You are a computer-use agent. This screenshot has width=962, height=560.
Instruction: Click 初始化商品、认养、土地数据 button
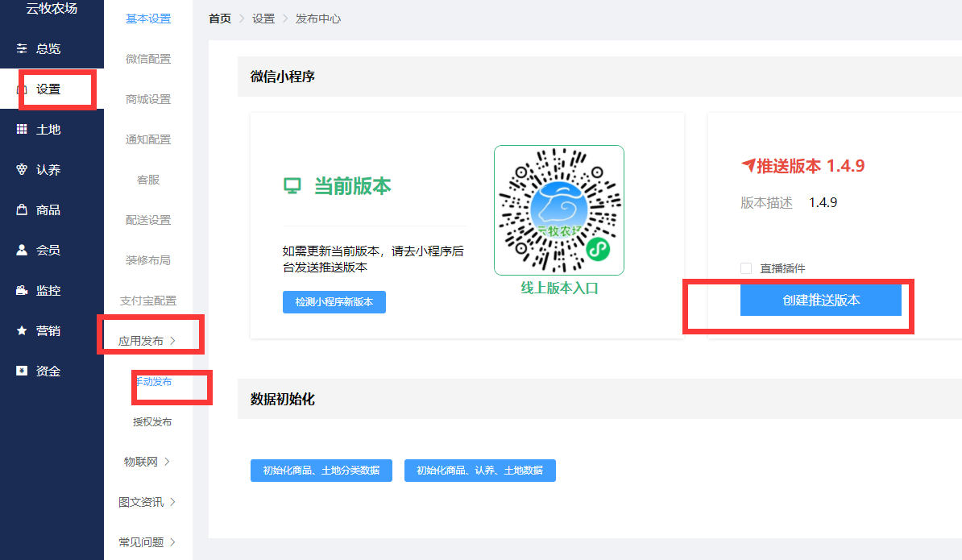pos(479,471)
